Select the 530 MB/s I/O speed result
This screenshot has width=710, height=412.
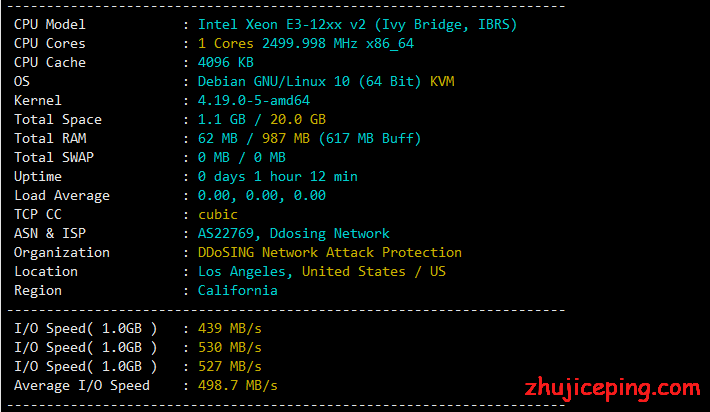pos(230,348)
